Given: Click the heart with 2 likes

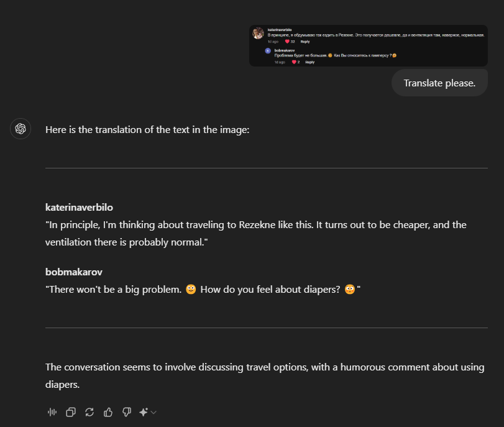Looking at the screenshot, I should (294, 62).
